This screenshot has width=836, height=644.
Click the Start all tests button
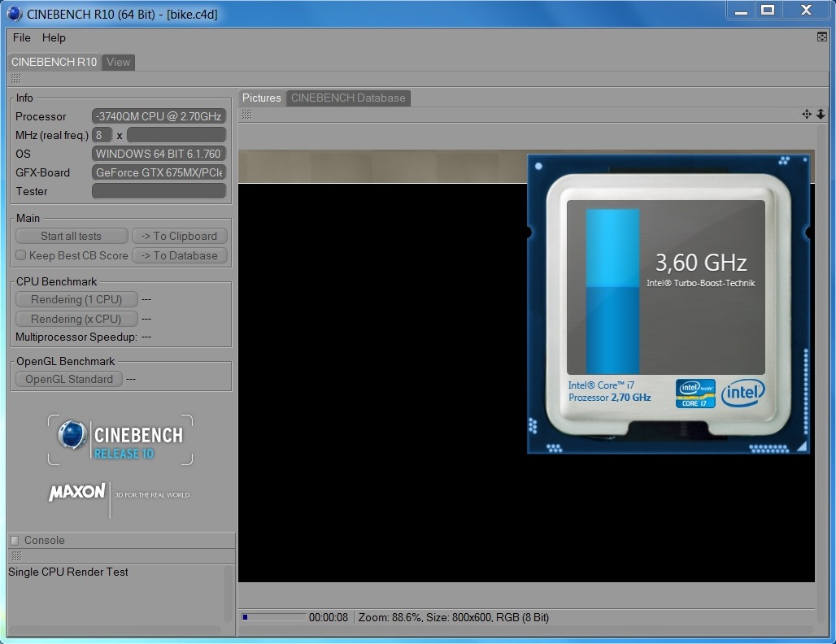point(72,236)
